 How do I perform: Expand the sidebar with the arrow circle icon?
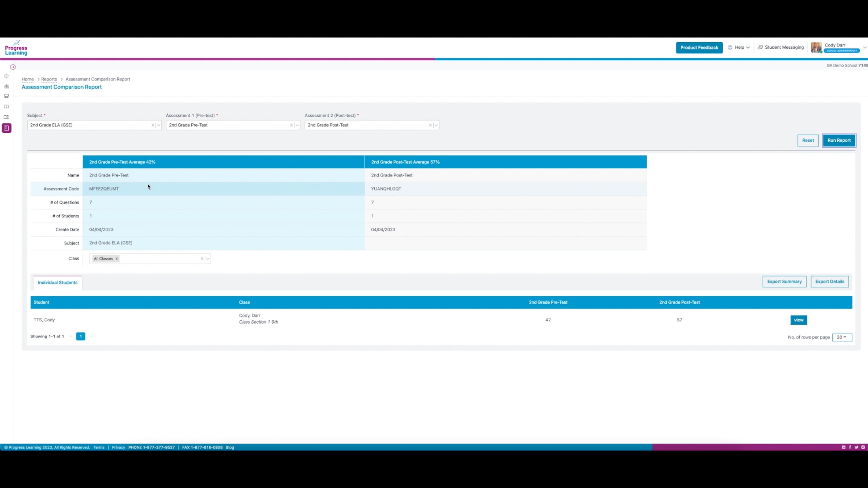click(x=13, y=67)
